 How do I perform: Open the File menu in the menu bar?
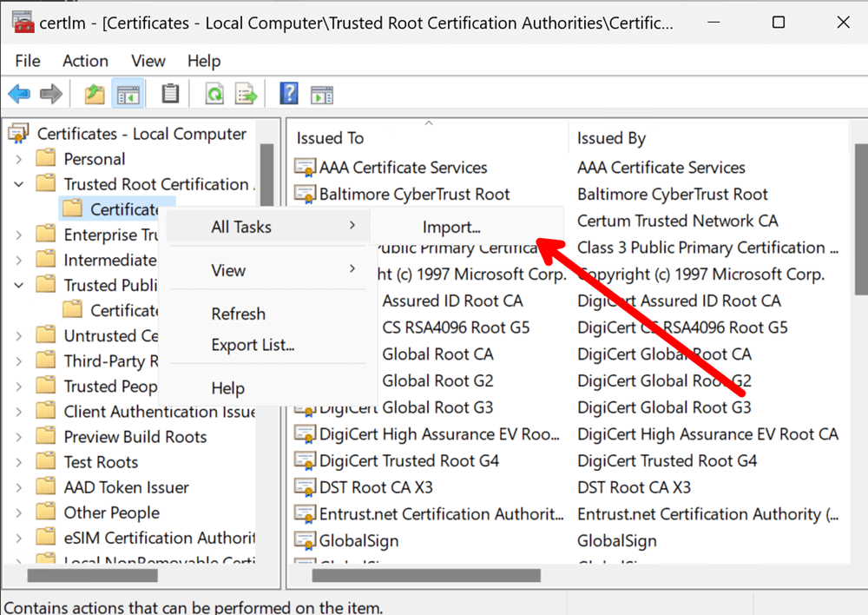coord(28,61)
